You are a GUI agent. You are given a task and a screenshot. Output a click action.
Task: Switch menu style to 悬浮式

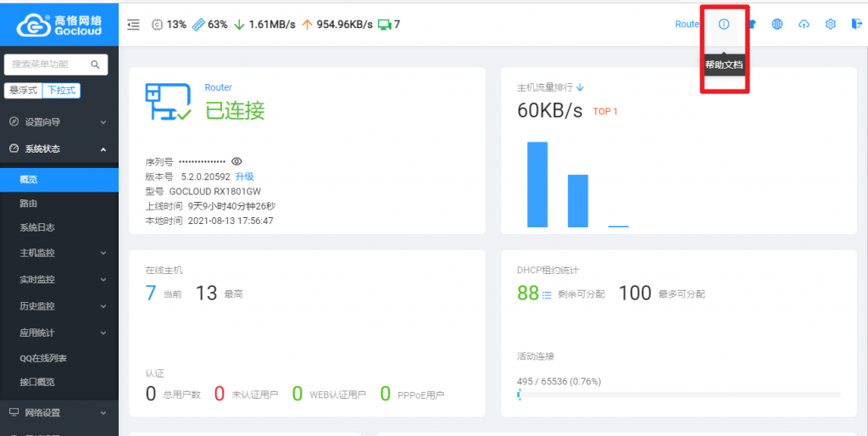(23, 90)
